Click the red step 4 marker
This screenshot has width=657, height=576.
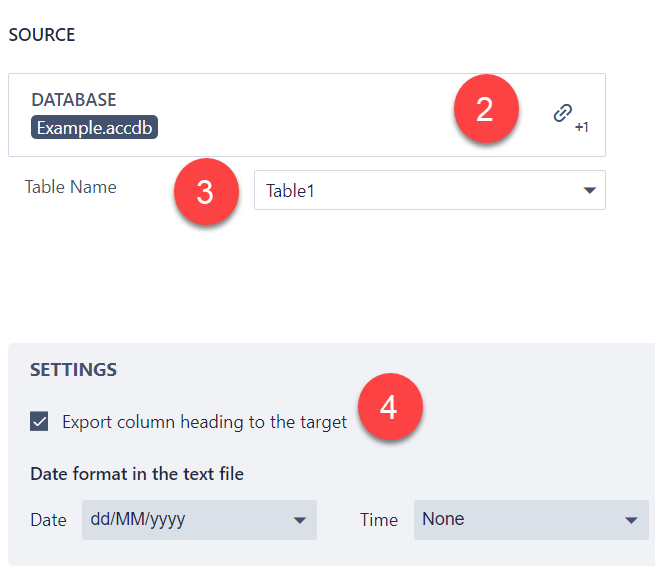[x=389, y=407]
